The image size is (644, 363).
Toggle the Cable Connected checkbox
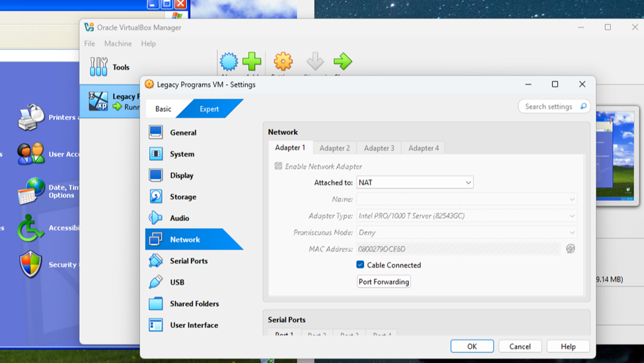click(361, 264)
